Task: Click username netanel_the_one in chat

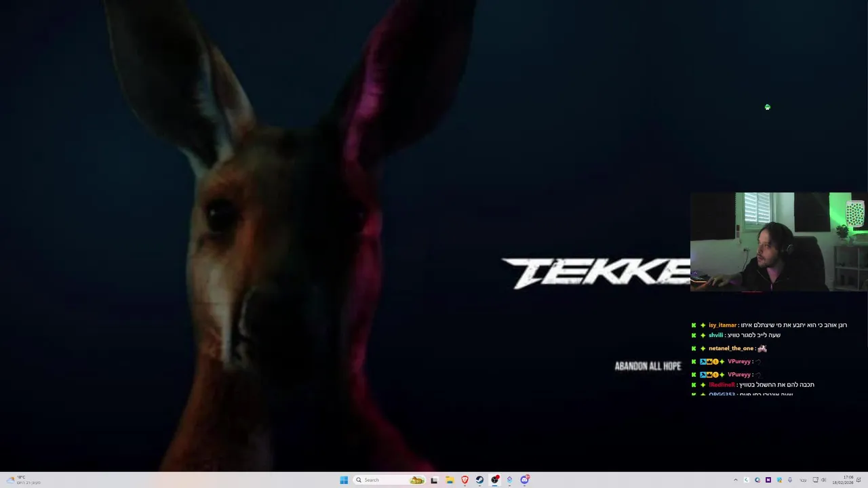Action: (x=731, y=348)
